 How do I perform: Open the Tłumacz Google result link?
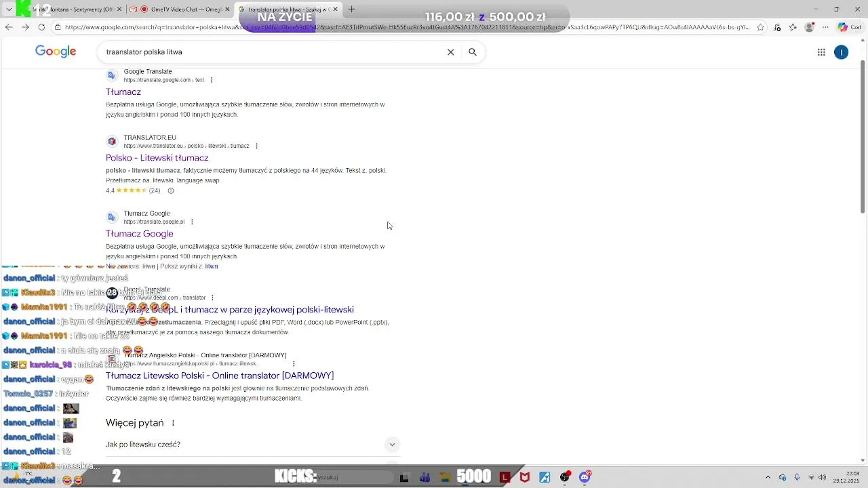[140, 234]
